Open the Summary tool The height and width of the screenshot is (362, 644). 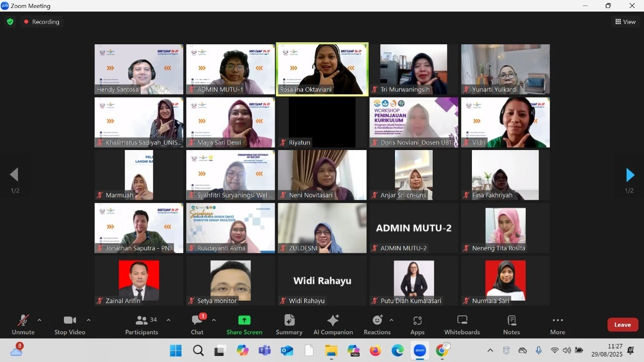point(289,325)
